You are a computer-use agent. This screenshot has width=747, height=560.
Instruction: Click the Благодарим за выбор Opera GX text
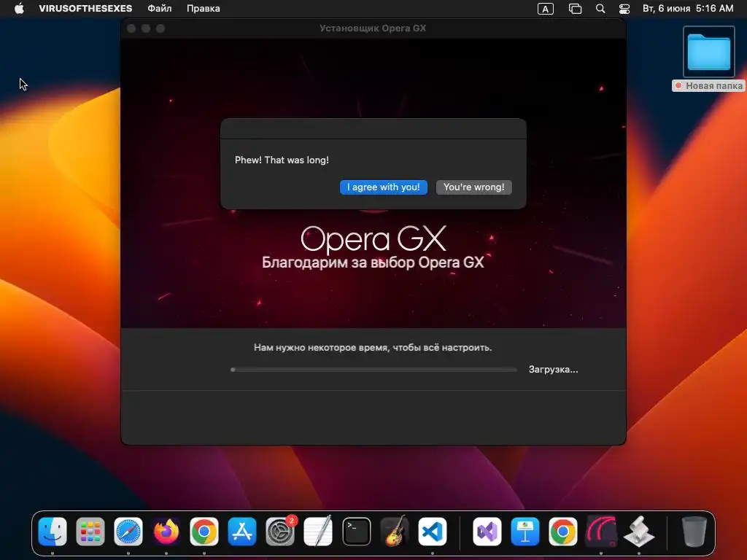point(373,262)
